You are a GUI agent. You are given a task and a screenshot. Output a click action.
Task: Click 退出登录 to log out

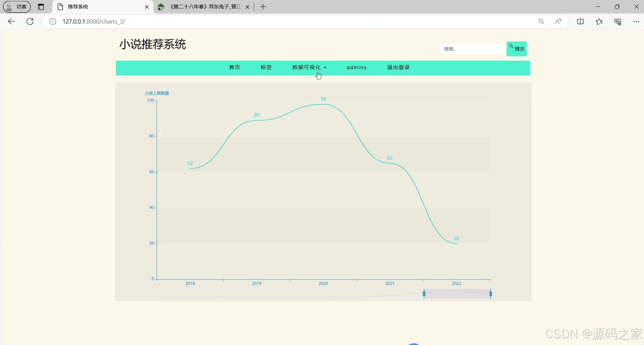(x=398, y=67)
